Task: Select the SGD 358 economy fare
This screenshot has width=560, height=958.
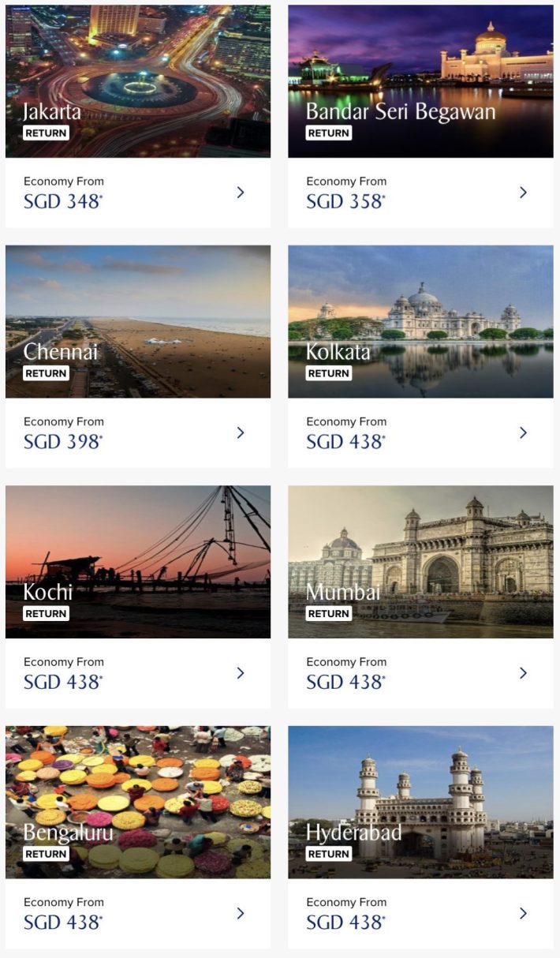Action: 345,201
